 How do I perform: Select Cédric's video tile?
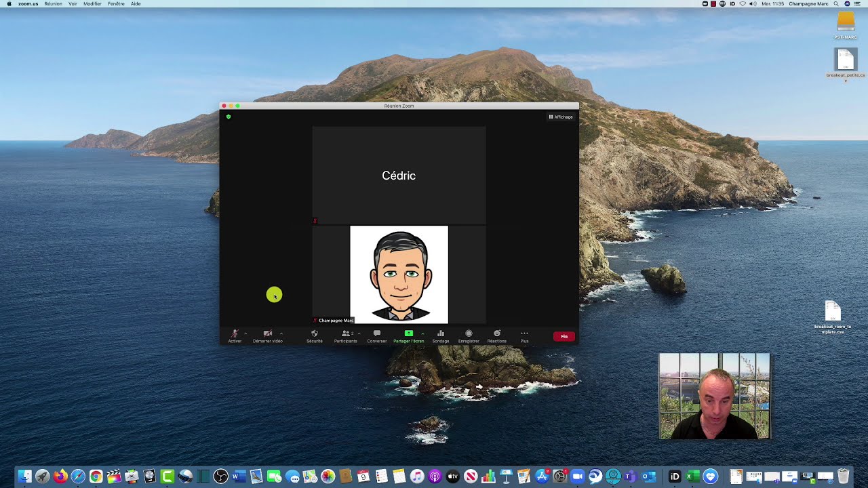(x=399, y=175)
